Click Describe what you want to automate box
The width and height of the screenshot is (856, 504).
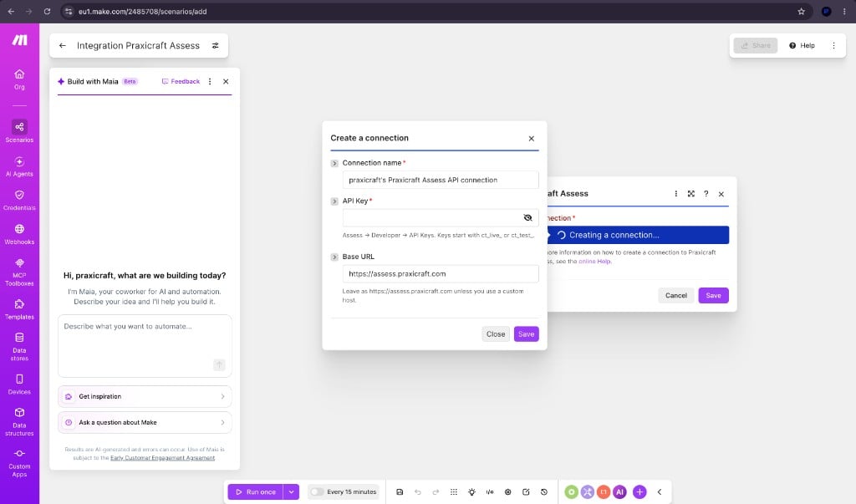[145, 346]
